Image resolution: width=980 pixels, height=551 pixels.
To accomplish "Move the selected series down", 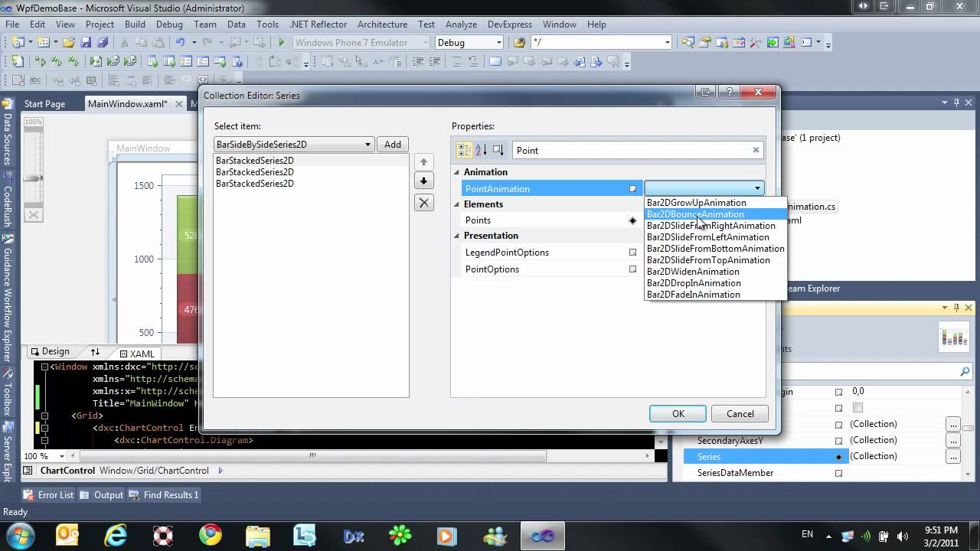I will pyautogui.click(x=423, y=181).
